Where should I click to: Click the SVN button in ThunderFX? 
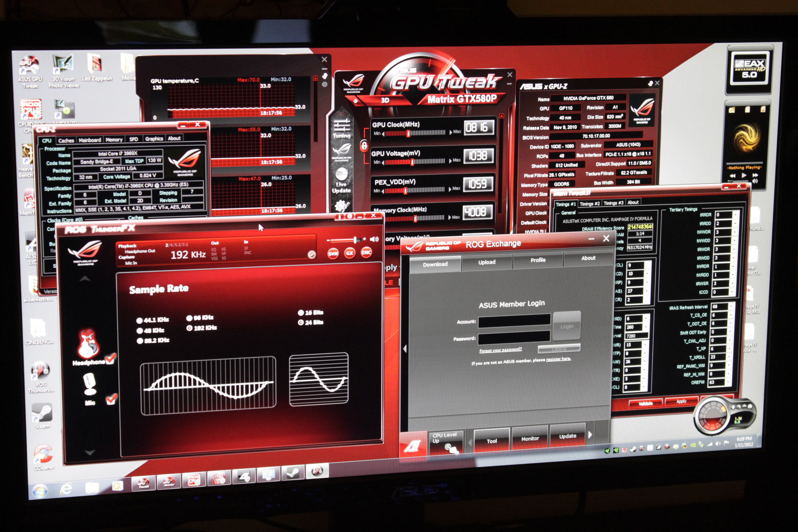click(333, 254)
